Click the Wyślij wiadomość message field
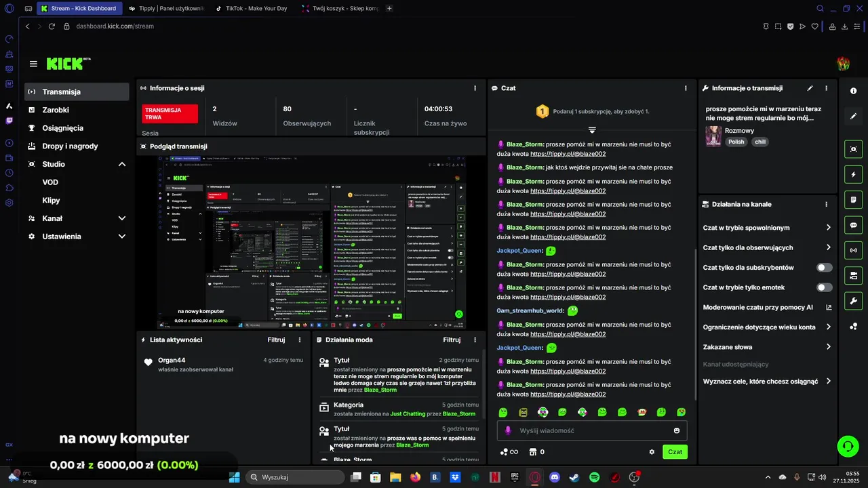The height and width of the screenshot is (488, 868). click(x=591, y=430)
